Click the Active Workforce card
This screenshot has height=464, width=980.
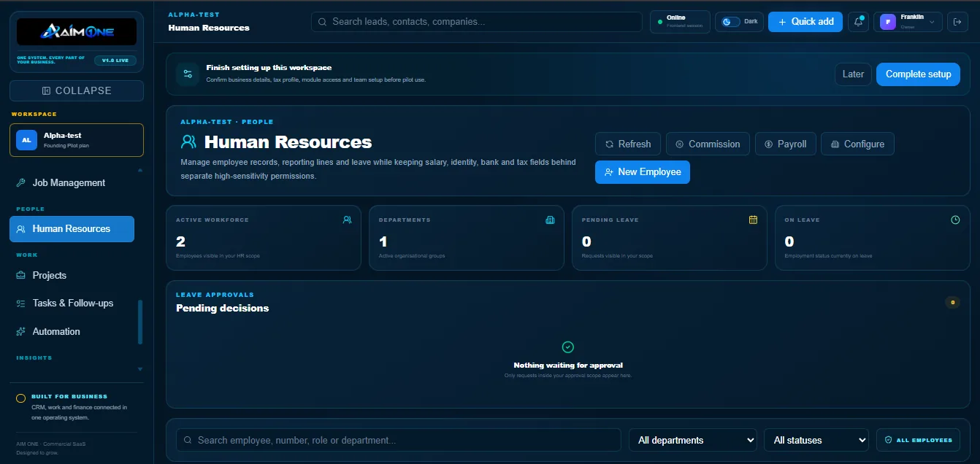click(x=264, y=238)
